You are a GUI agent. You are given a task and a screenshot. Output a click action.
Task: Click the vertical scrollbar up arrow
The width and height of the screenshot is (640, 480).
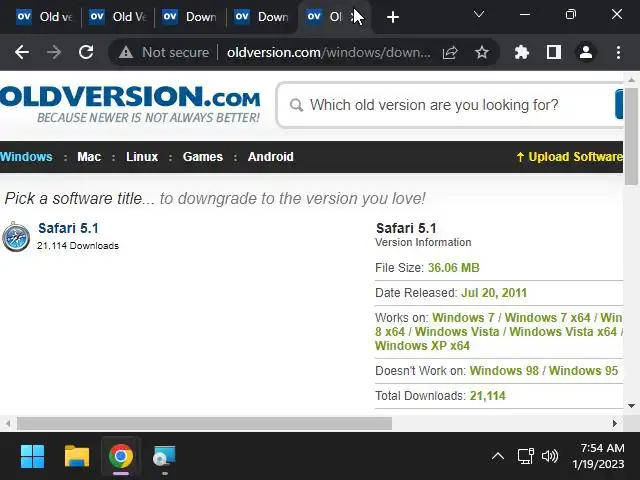click(x=631, y=80)
